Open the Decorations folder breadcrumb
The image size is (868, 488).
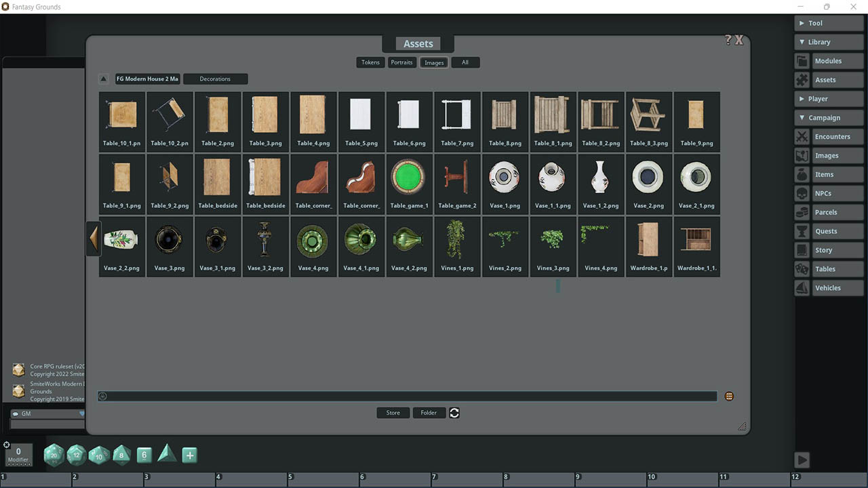215,79
